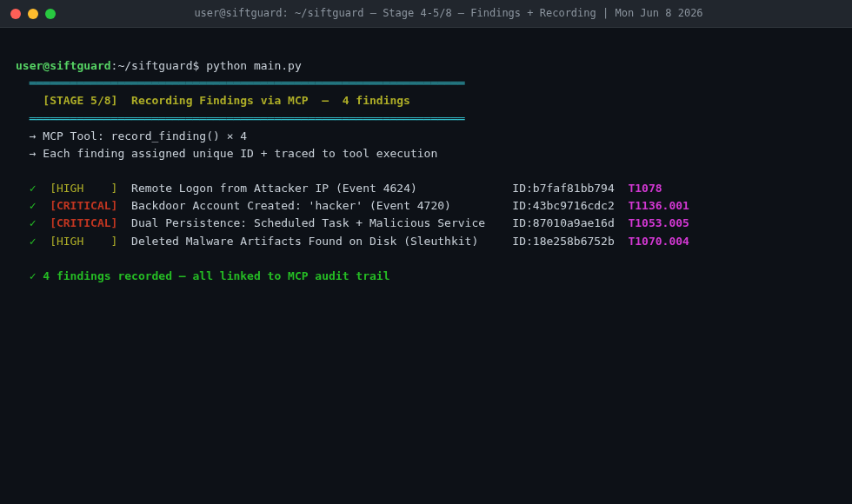Screen dimensions: 852x504
Task: Click the '4 findings' header count
Action: coord(376,101)
